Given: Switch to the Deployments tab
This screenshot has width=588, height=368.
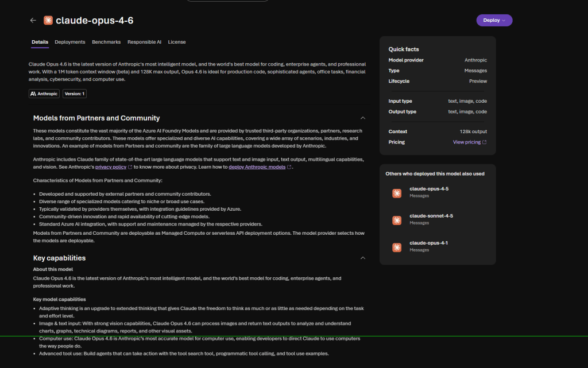Looking at the screenshot, I should 70,42.
